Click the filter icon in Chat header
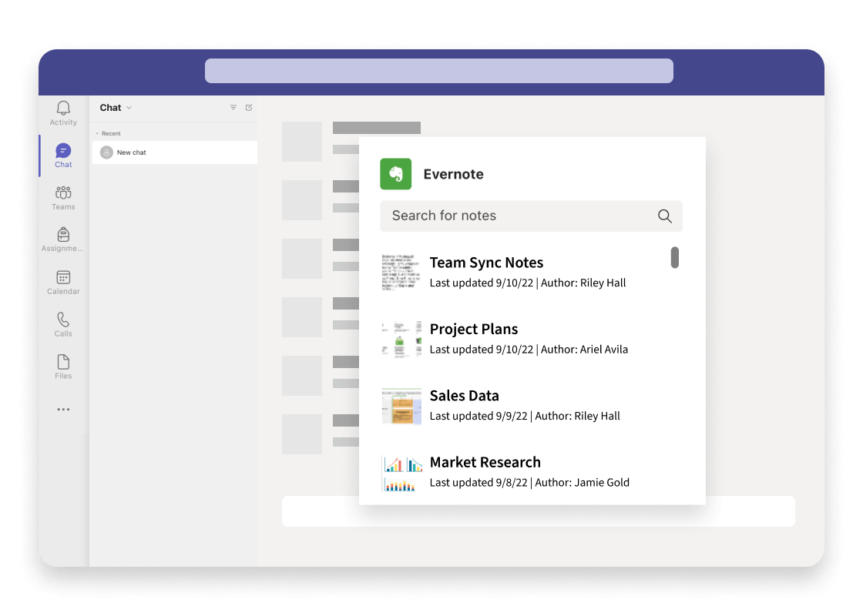 click(233, 108)
